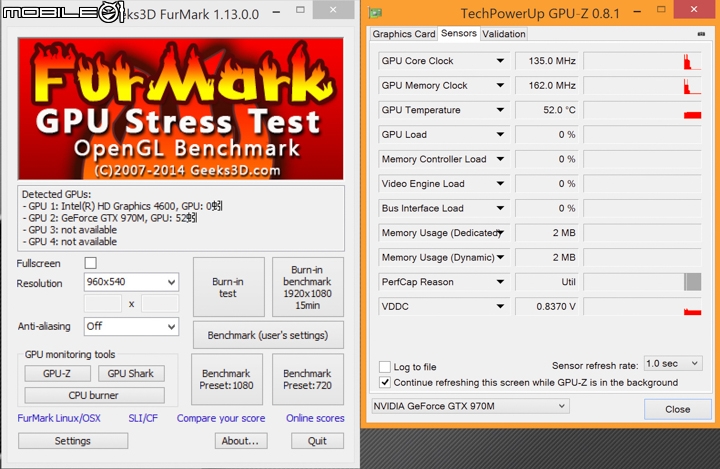Viewport: 720px width, 469px height.
Task: Click the custom resolution height field
Action: click(x=160, y=304)
